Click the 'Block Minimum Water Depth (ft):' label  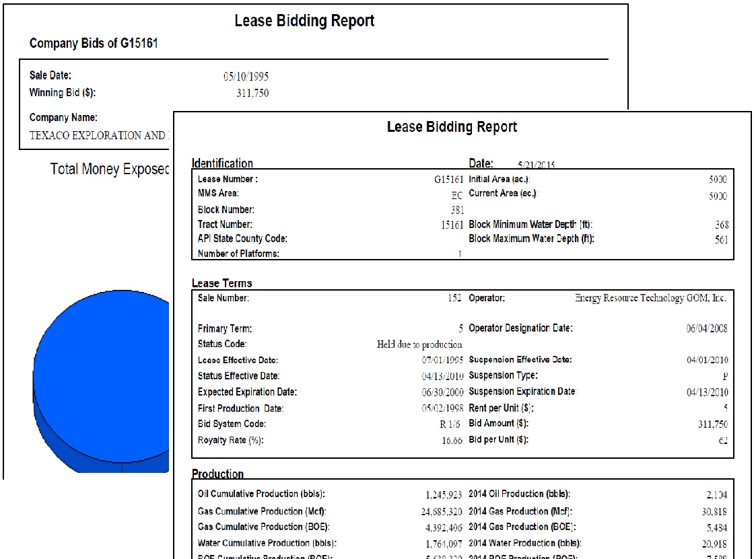530,225
